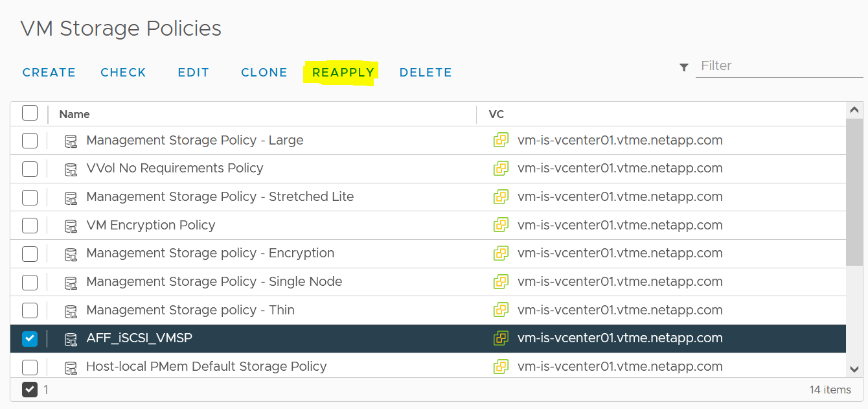The height and width of the screenshot is (409, 868).
Task: Click policy icon beside Management Storage Policy - Single Node
Action: (71, 282)
